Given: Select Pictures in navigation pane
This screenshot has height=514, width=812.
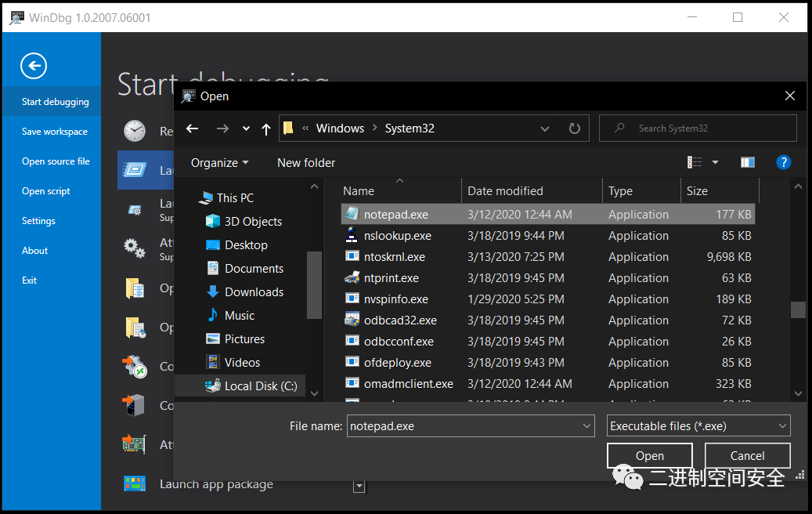Looking at the screenshot, I should pos(236,338).
